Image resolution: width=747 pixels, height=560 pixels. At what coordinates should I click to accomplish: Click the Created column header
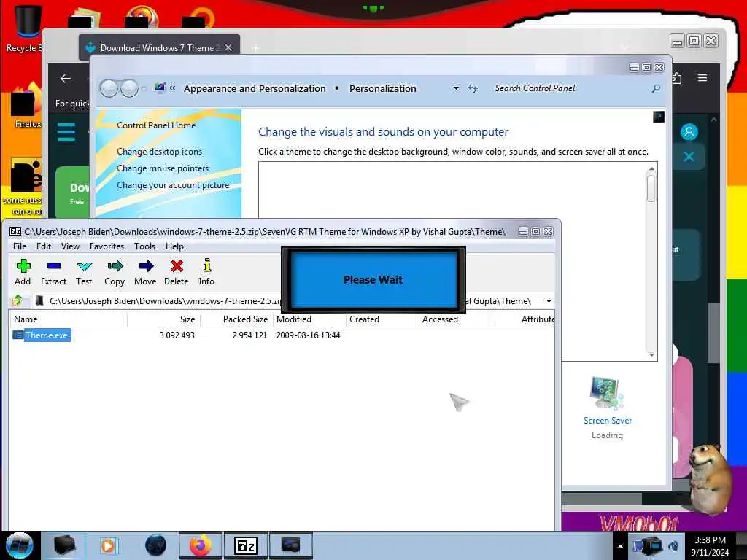coord(382,319)
